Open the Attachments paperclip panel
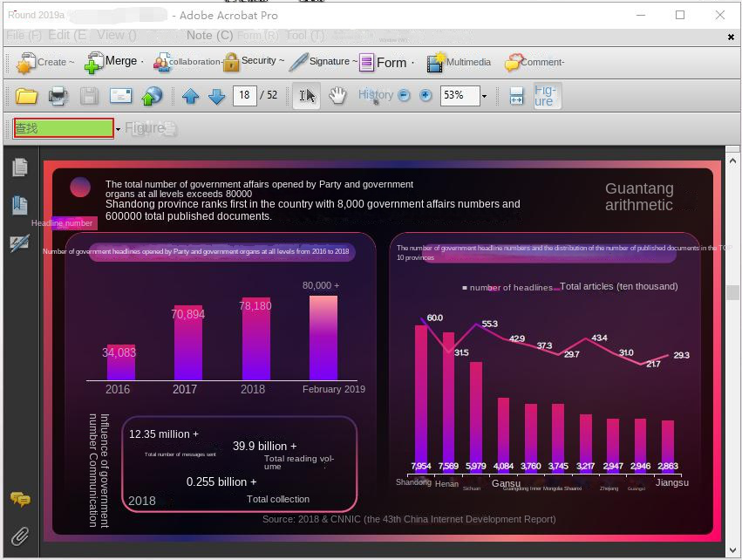The height and width of the screenshot is (560, 742). tap(19, 536)
